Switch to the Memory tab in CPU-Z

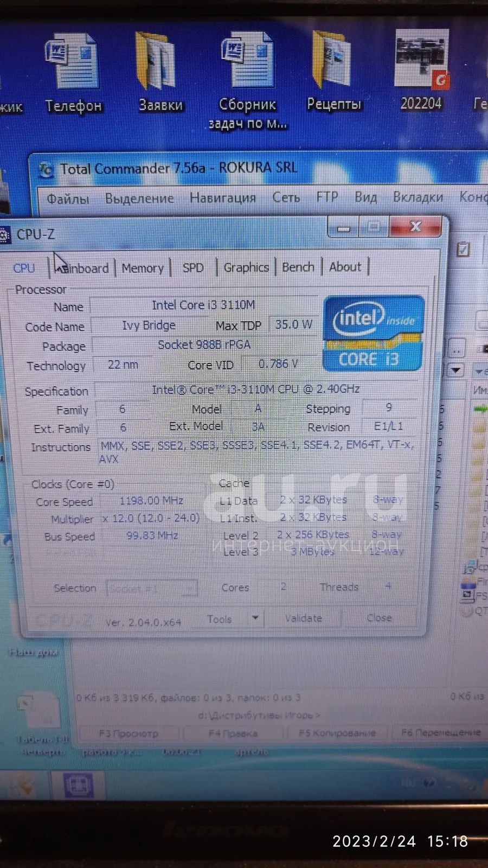[x=143, y=268]
